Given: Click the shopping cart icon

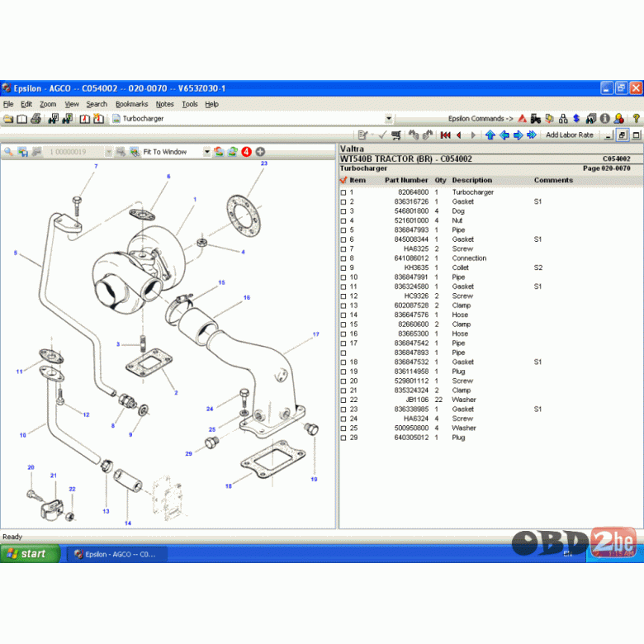Looking at the screenshot, I should click(x=396, y=135).
